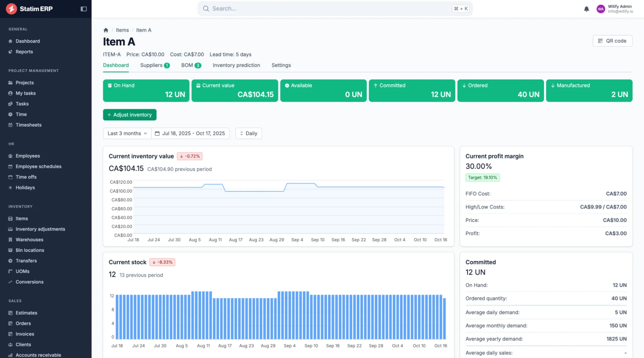Click the Adjust inventory button
Screen dimensions: 644x358
click(130, 115)
